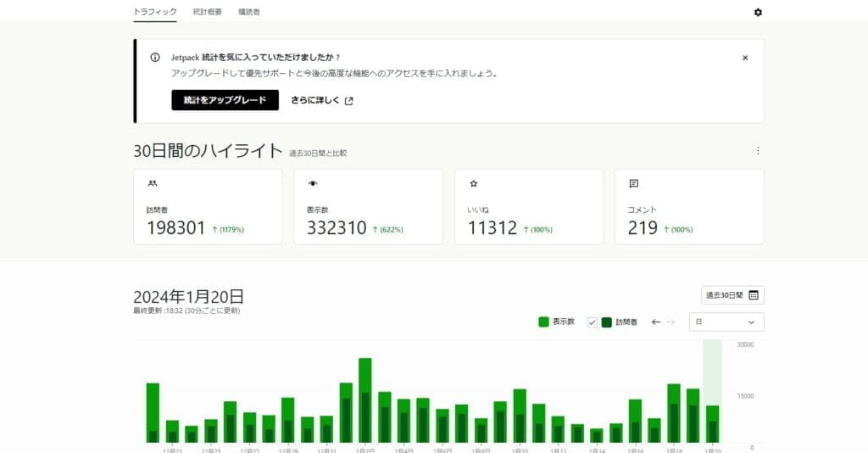Click the comments speech bubble icon
This screenshot has height=453, width=868.
[633, 182]
